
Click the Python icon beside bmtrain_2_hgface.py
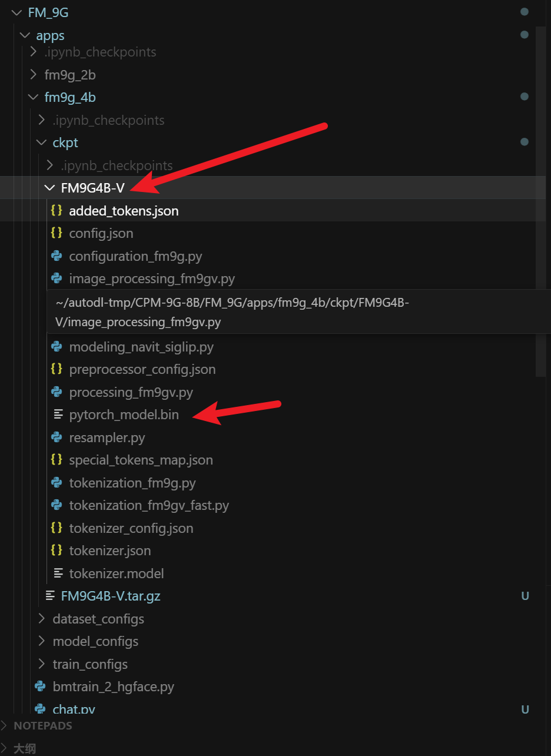tap(40, 687)
